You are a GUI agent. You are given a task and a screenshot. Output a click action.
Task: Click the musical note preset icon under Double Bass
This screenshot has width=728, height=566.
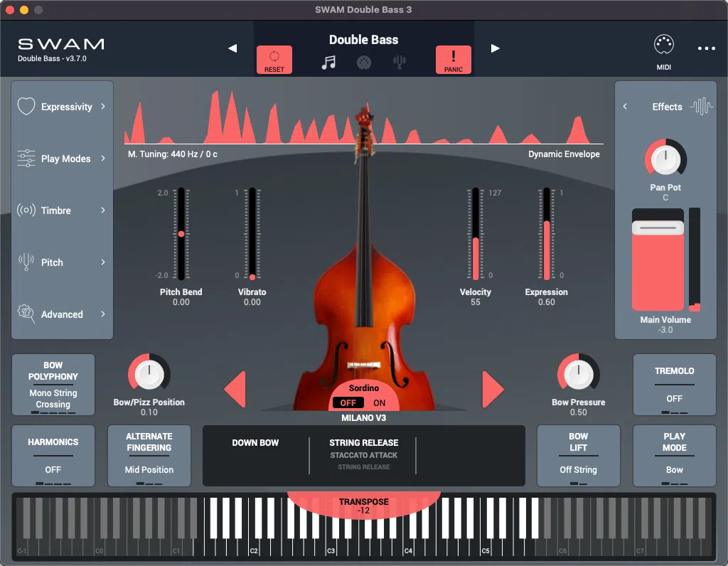329,62
